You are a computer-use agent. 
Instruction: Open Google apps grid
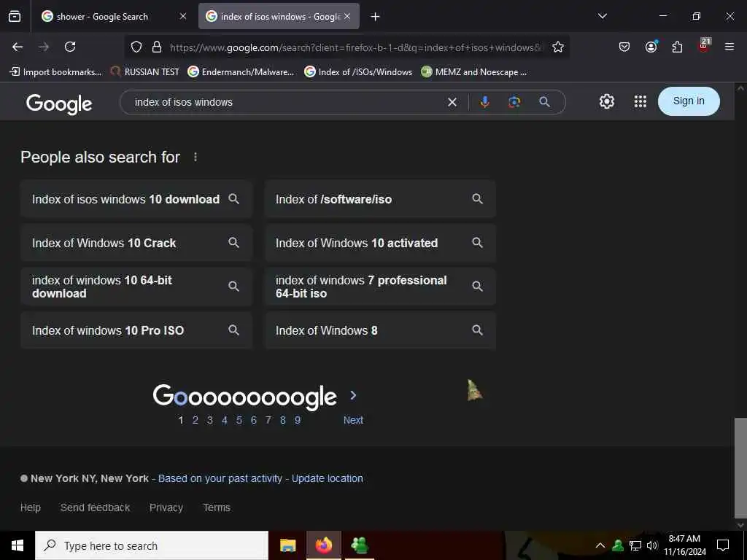(x=640, y=101)
